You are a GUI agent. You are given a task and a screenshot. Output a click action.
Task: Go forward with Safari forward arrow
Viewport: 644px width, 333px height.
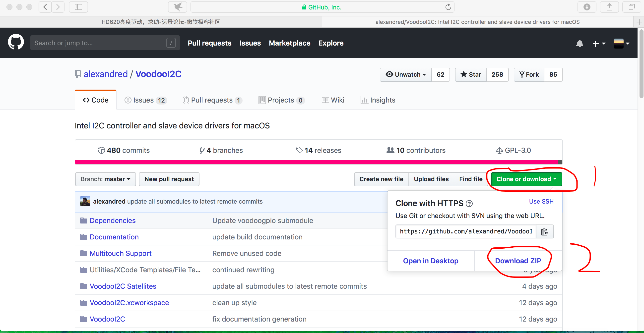58,7
